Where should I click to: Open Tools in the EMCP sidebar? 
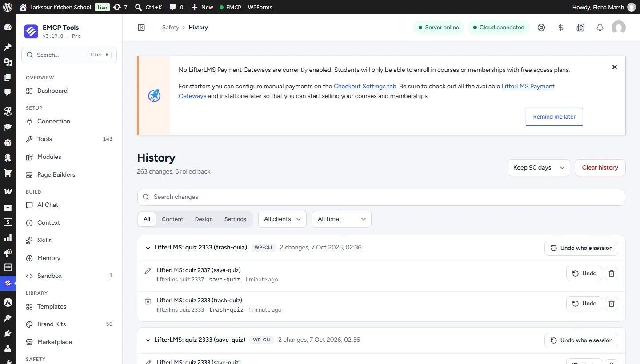(69, 139)
